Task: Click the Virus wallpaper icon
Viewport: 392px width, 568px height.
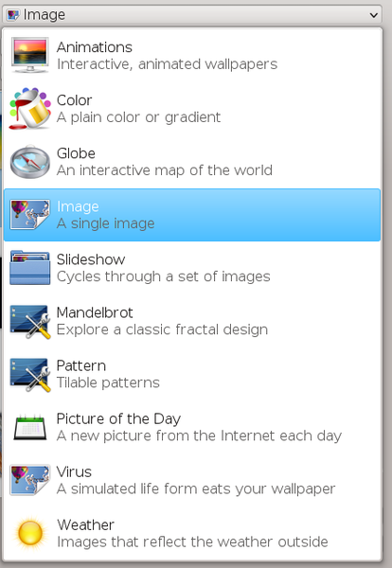Action: tap(29, 480)
